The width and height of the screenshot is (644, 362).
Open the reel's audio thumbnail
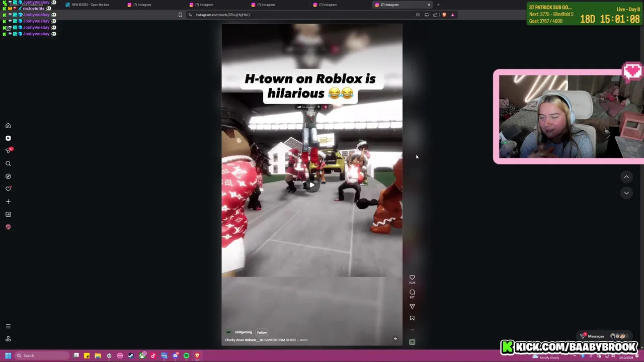point(412,342)
